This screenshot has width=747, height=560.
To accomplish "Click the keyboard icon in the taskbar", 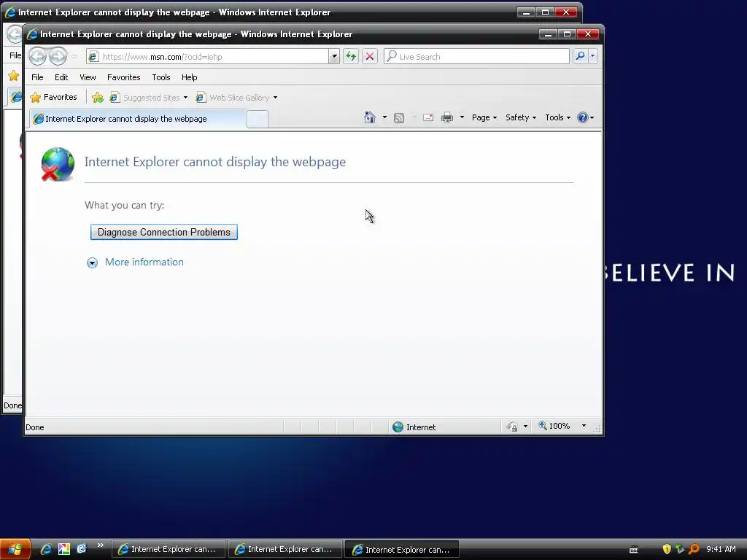I will point(634,550).
